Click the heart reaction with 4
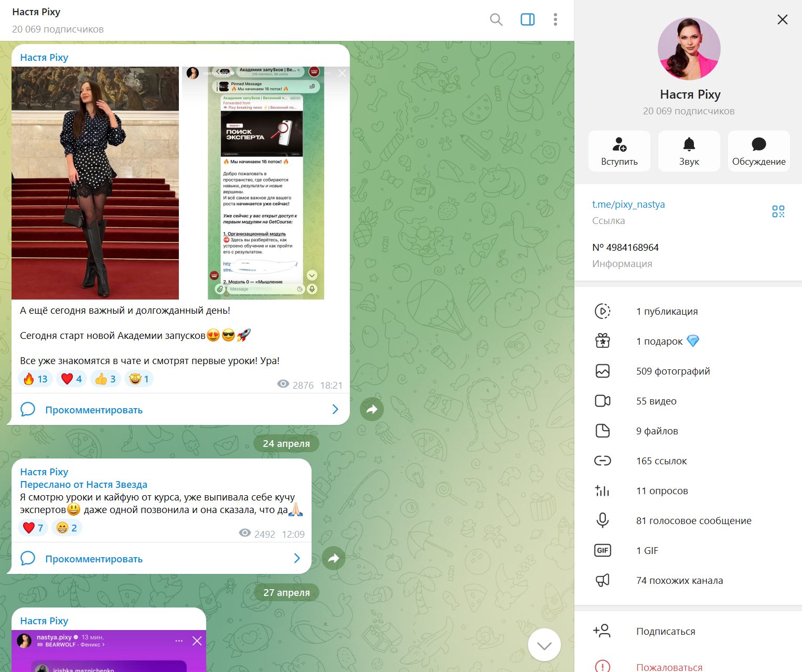802x672 pixels. 71,379
